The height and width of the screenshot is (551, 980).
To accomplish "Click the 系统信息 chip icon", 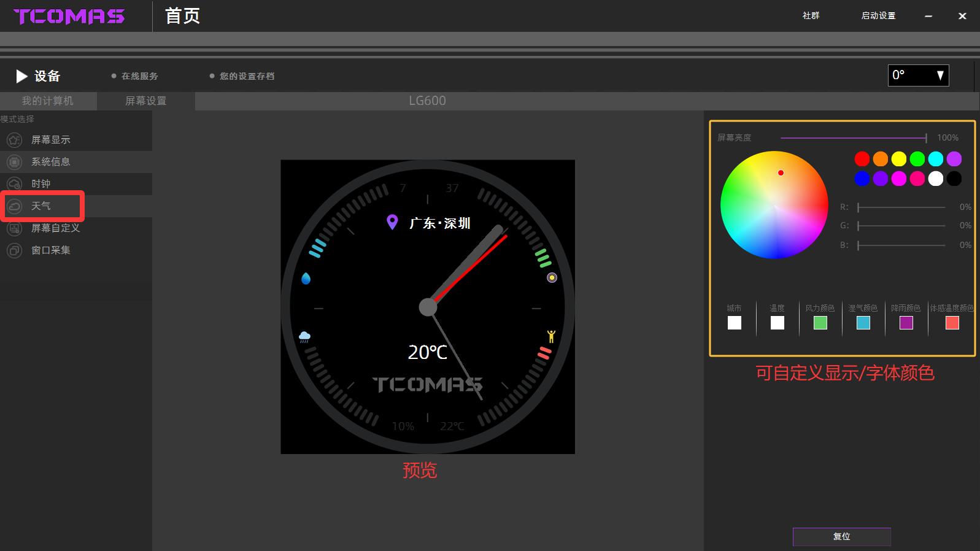I will tap(15, 162).
